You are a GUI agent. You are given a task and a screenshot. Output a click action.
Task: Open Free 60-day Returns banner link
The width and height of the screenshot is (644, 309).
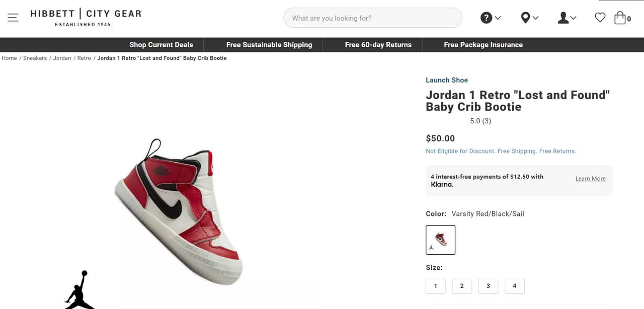(x=378, y=45)
